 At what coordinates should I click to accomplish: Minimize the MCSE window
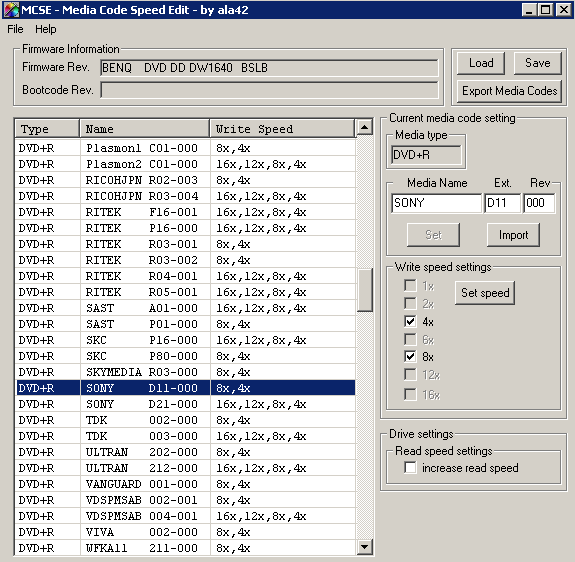(529, 10)
